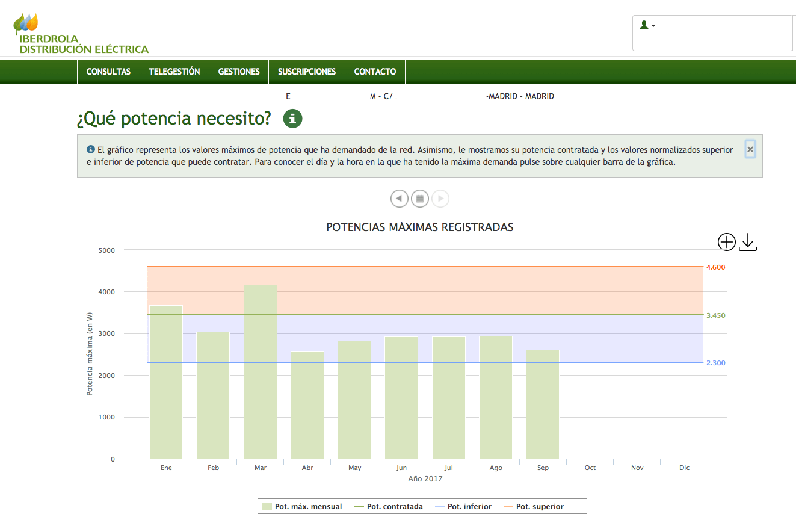Open the CONSULTAS menu
The width and height of the screenshot is (796, 532).
[108, 72]
